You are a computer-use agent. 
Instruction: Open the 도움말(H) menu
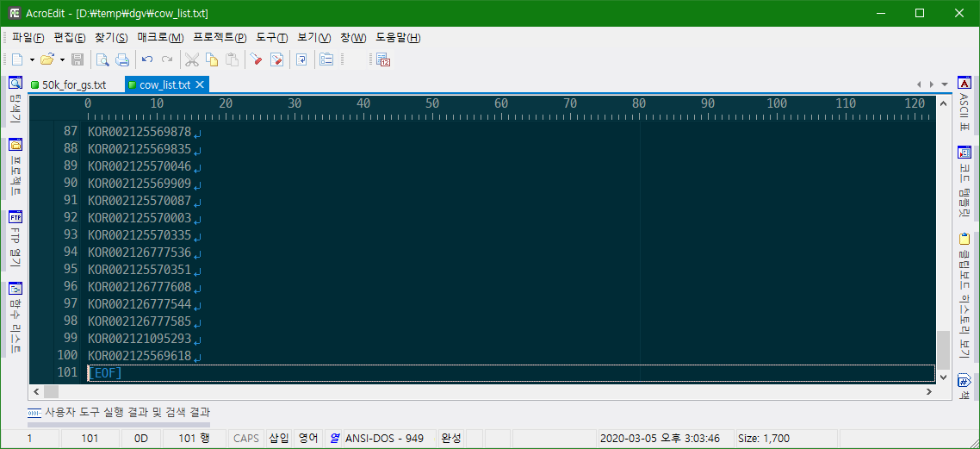coord(398,38)
